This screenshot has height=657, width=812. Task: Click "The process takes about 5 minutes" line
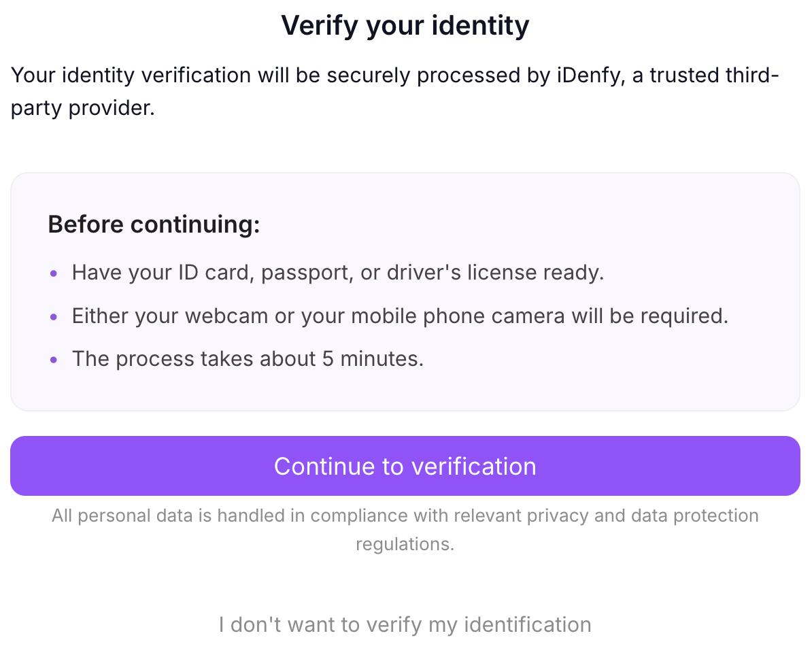point(248,359)
